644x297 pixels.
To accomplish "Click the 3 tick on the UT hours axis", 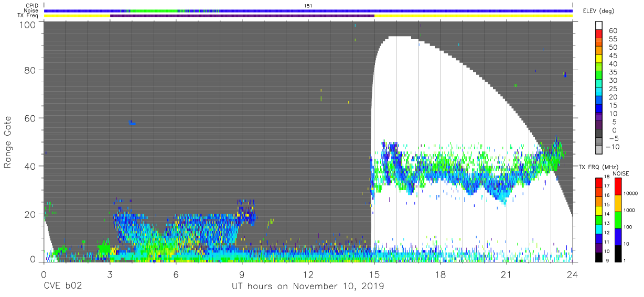I will (109, 274).
